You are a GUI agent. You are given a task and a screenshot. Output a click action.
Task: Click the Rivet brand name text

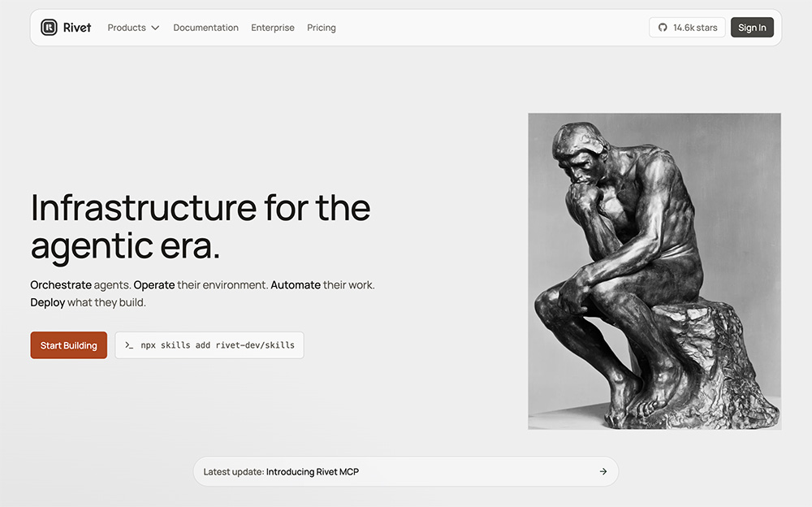77,28
